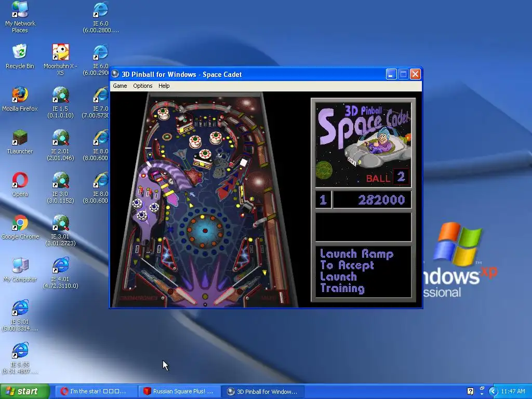This screenshot has height=399, width=532.
Task: Click the 282000 score display
Action: (x=372, y=199)
